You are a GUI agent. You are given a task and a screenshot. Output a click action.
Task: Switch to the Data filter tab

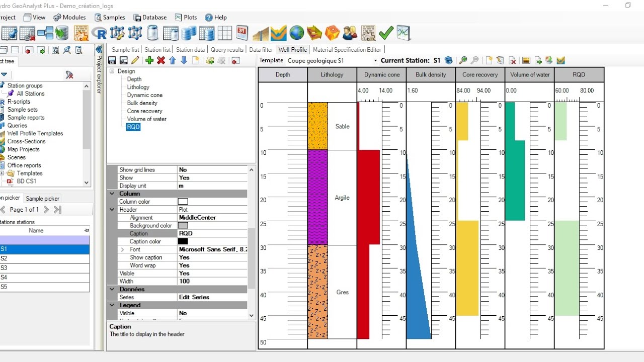click(x=261, y=50)
